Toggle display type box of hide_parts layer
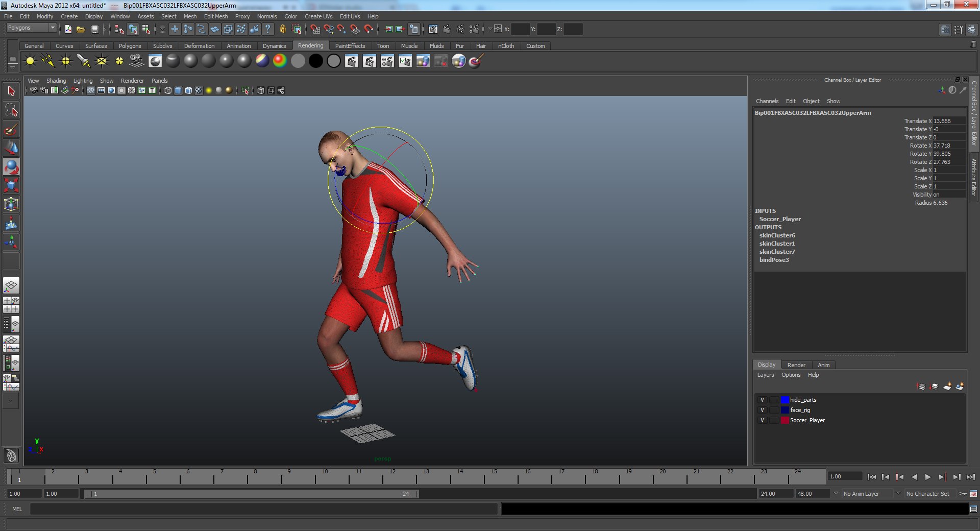980x531 pixels. (x=774, y=400)
